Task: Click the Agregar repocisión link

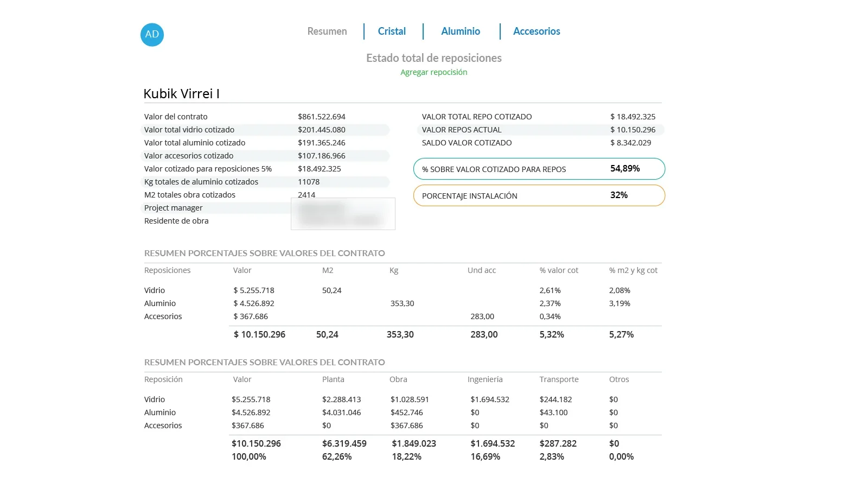Action: [x=433, y=72]
